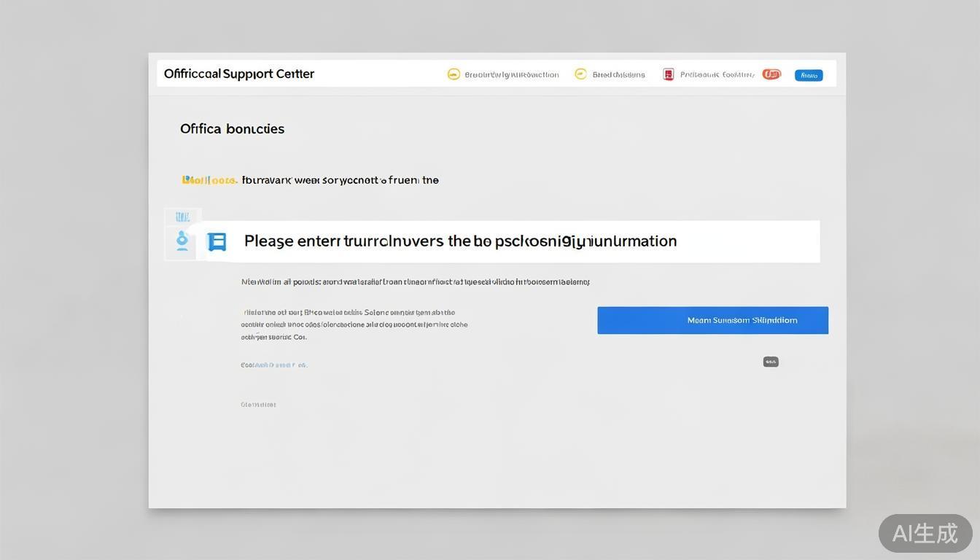Click the blue list icon in input field
This screenshot has height=560, width=980.
point(217,242)
